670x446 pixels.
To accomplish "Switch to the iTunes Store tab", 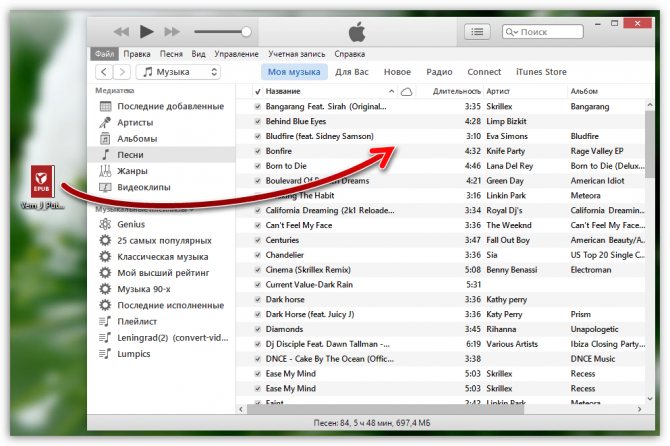I will coord(541,72).
